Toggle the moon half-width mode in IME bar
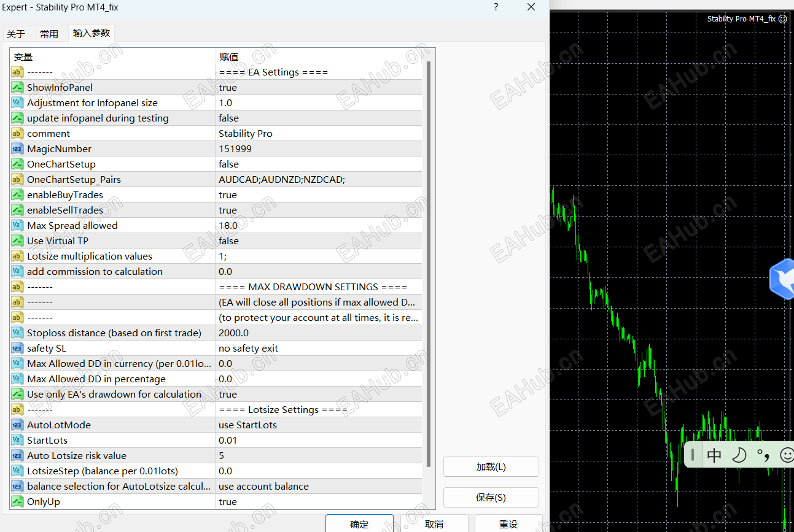The width and height of the screenshot is (794, 532). [739, 455]
